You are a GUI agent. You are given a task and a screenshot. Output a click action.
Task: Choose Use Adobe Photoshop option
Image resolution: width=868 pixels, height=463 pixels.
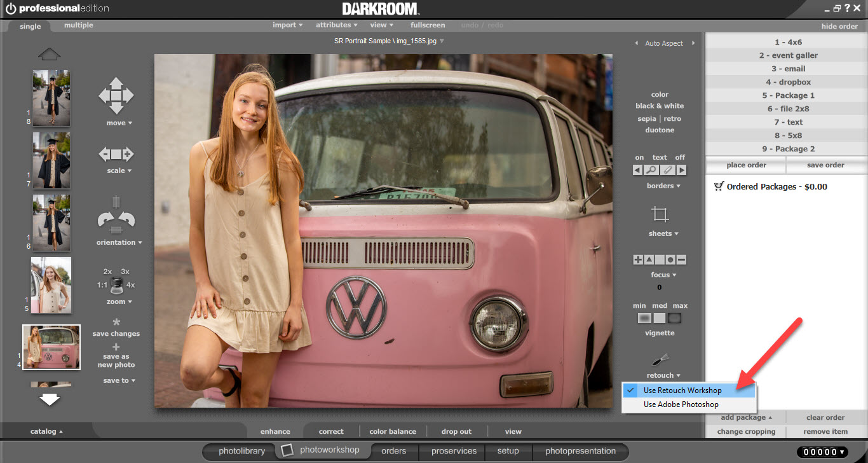click(x=681, y=404)
